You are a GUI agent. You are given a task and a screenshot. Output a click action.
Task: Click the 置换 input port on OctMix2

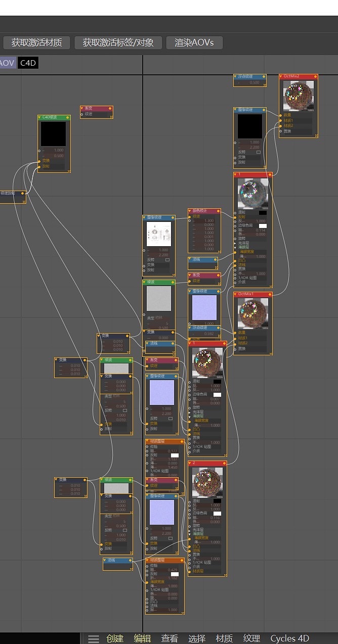[x=281, y=131]
